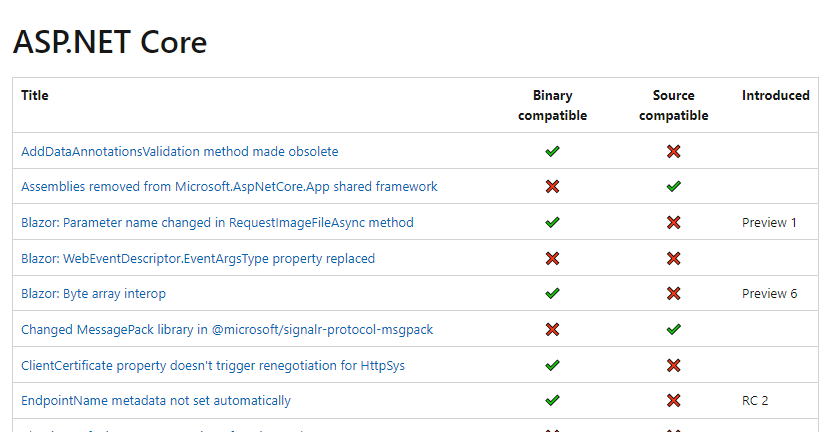Click the Introduced column header

point(775,95)
